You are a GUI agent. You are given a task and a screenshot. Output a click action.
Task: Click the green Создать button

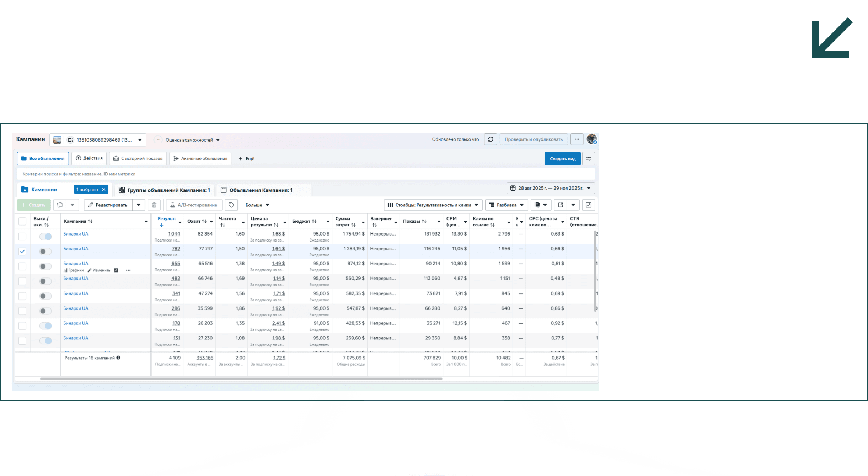(x=34, y=205)
